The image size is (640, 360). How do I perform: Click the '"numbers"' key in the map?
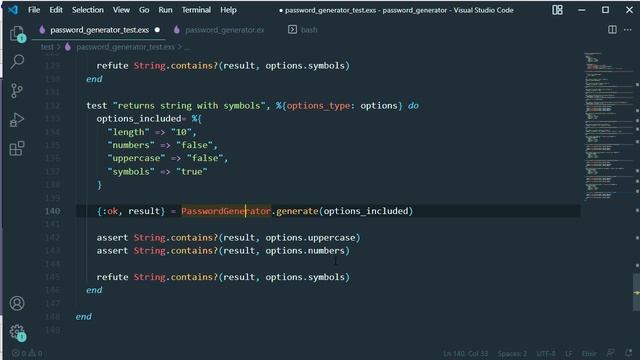131,145
